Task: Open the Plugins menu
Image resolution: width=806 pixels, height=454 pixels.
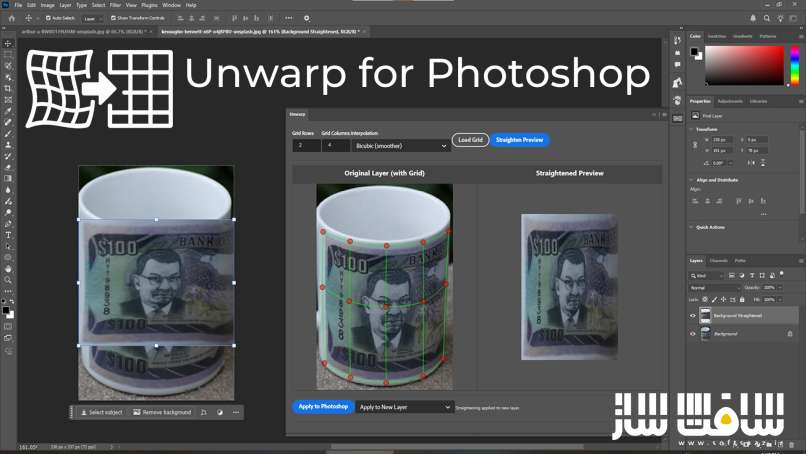Action: tap(150, 5)
